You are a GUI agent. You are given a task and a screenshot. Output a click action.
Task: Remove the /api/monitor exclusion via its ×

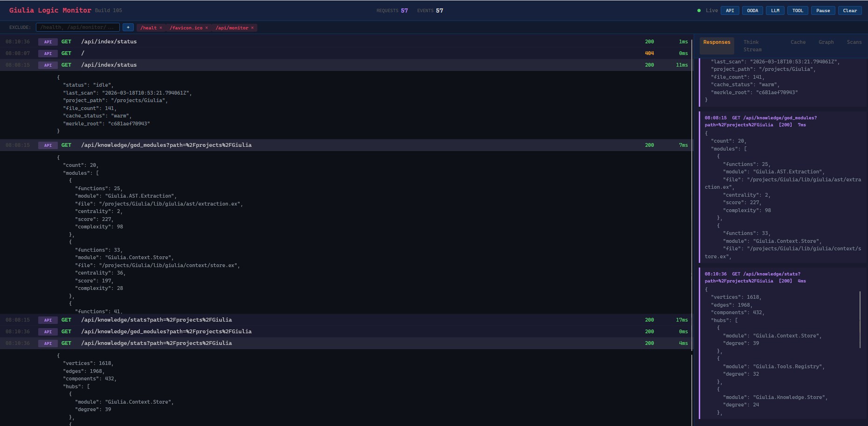[x=251, y=27]
